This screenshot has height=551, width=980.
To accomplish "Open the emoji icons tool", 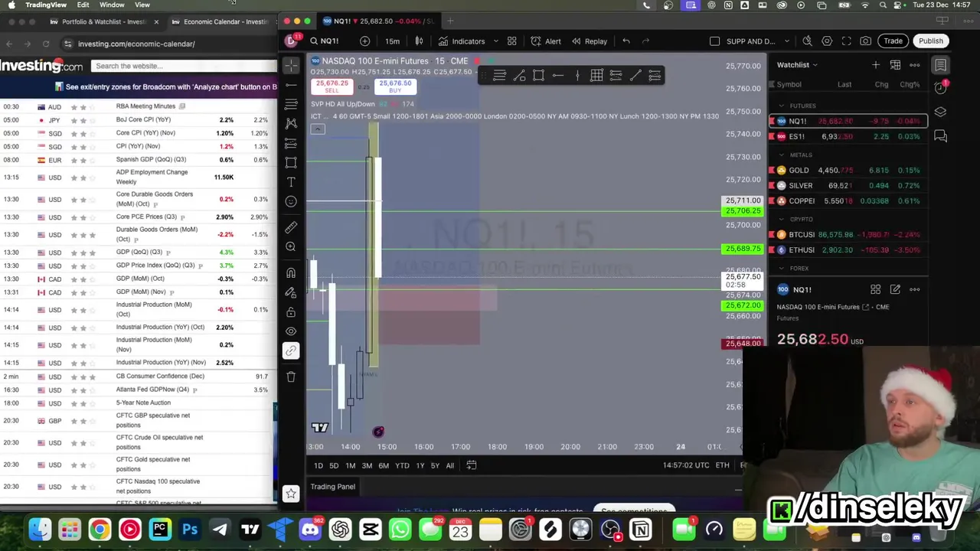I will coord(291,201).
